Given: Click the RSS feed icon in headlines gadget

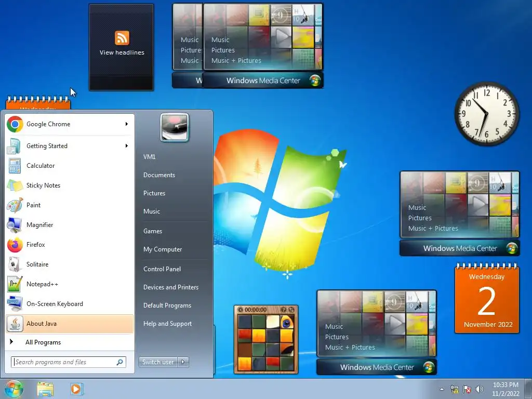Looking at the screenshot, I should click(122, 37).
